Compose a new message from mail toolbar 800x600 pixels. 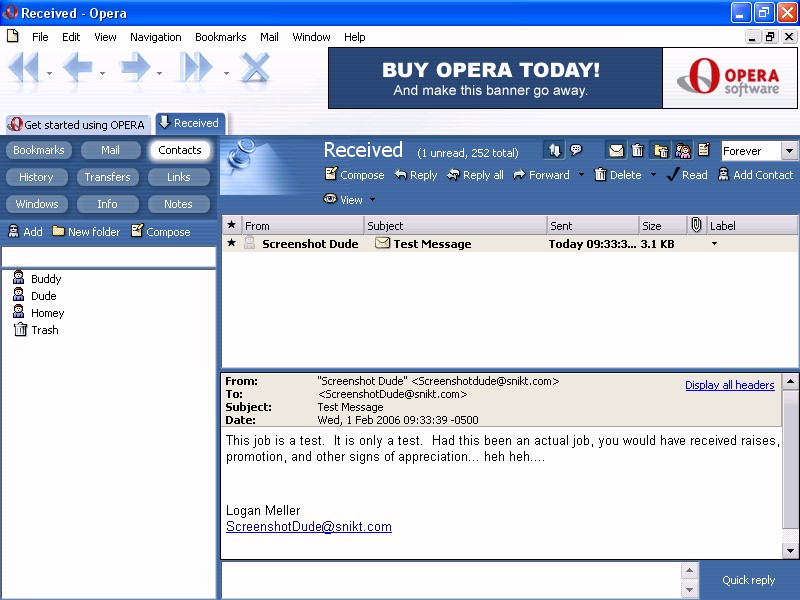pos(355,174)
